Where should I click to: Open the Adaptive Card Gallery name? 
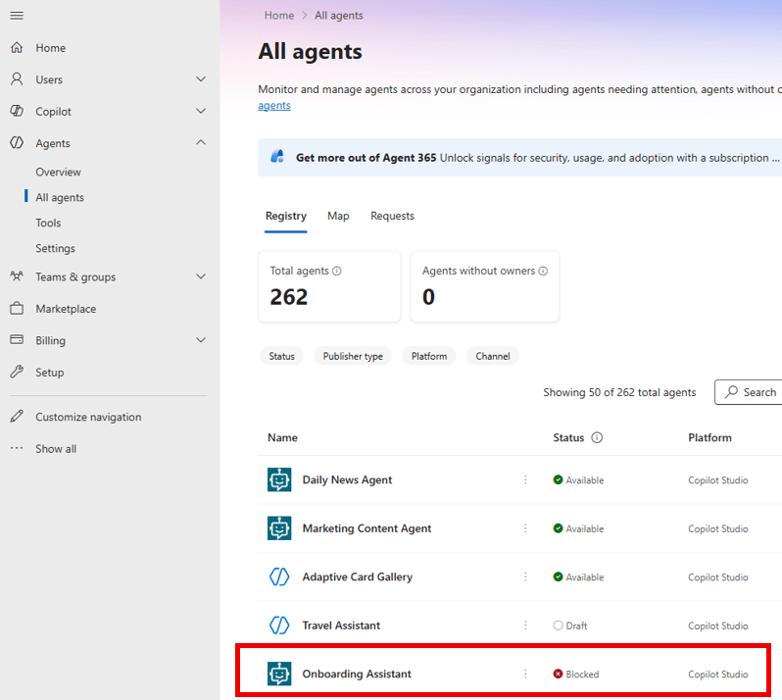pyautogui.click(x=357, y=576)
